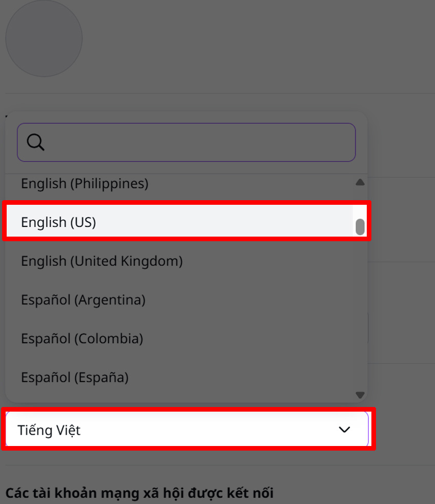Click the scrollbar up arrow
This screenshot has width=435, height=504.
point(360,182)
